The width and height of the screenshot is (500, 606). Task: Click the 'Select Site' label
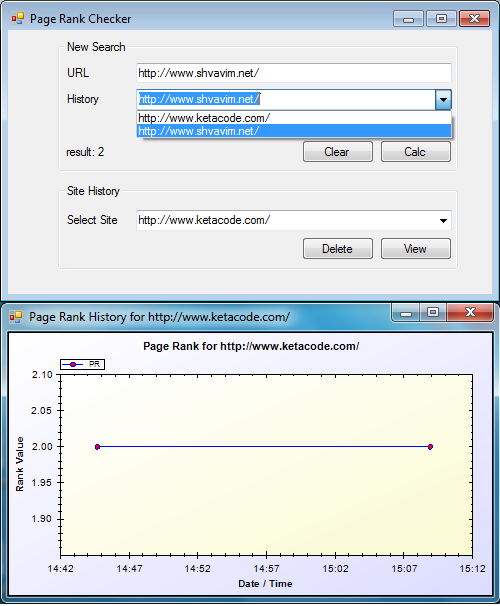click(x=92, y=220)
